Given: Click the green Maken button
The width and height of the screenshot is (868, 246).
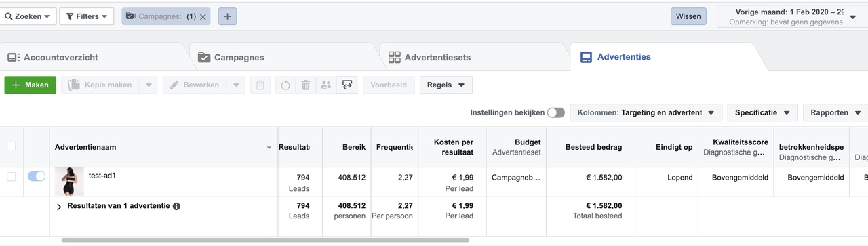Looking at the screenshot, I should (30, 85).
